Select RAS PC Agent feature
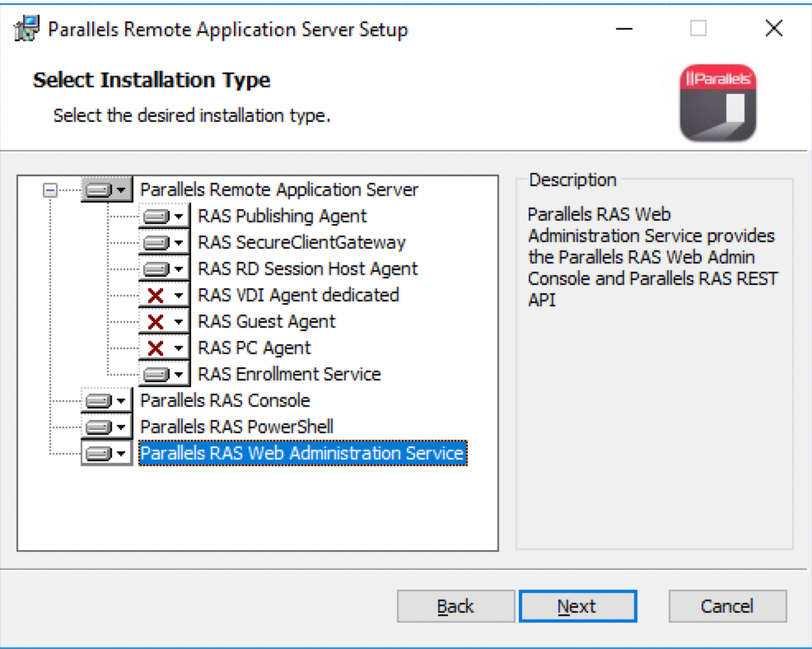This screenshot has width=812, height=649. [x=254, y=348]
